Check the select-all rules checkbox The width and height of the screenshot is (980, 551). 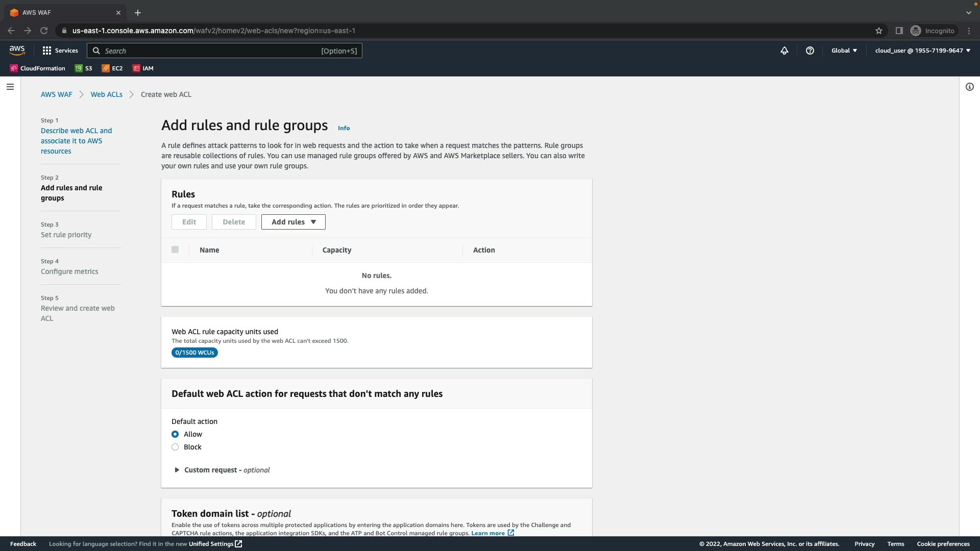(x=175, y=250)
